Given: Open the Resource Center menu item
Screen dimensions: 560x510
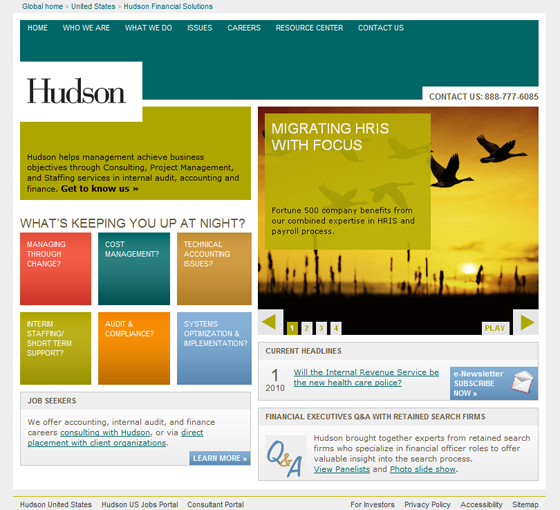Looking at the screenshot, I should coord(309,28).
